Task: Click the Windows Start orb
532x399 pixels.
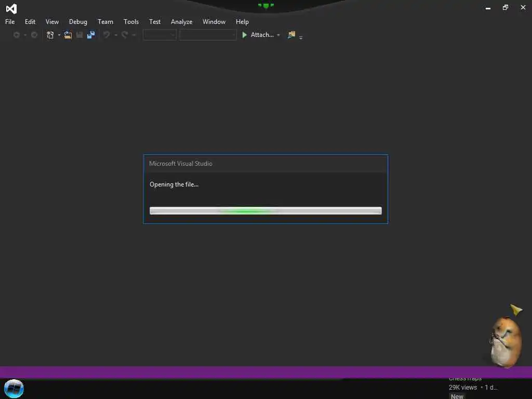Action: [14, 389]
